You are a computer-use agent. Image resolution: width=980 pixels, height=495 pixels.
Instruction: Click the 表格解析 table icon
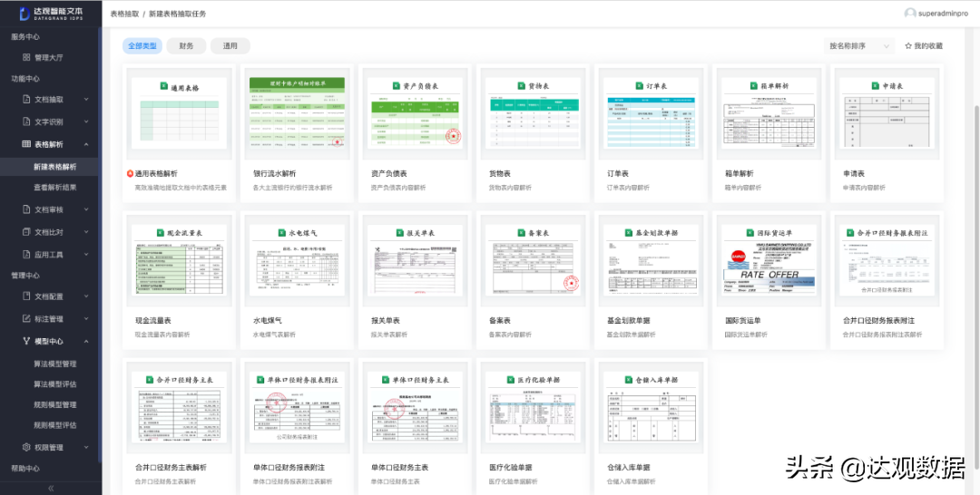[26, 144]
